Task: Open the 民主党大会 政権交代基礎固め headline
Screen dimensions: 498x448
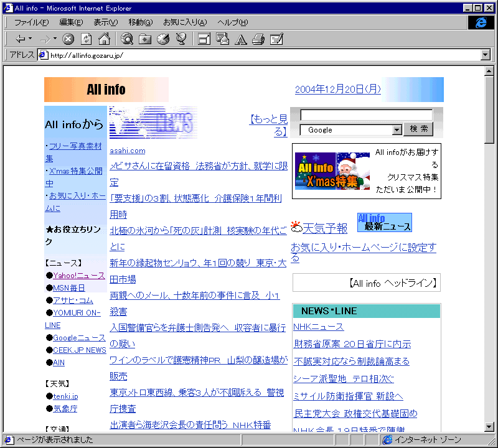Action: [x=355, y=414]
